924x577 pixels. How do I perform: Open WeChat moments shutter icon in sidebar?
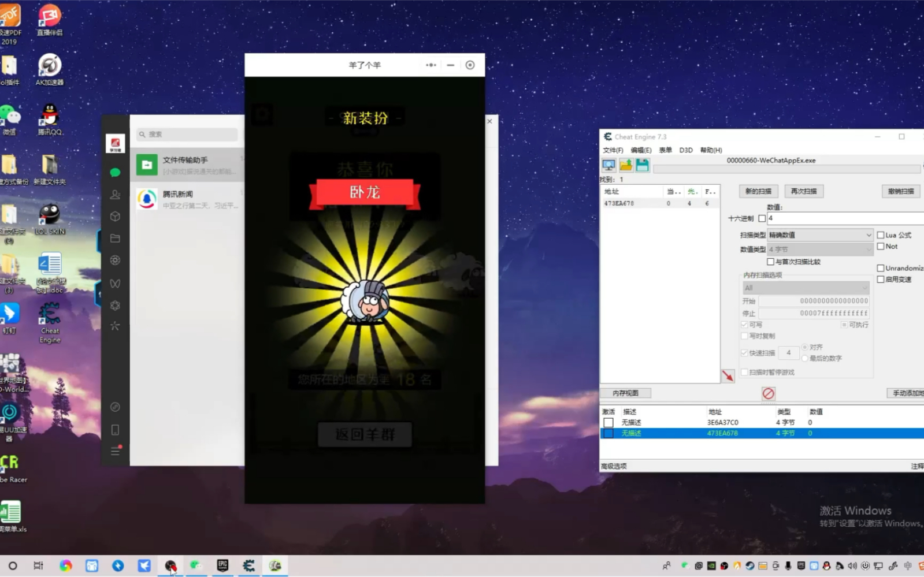(115, 260)
